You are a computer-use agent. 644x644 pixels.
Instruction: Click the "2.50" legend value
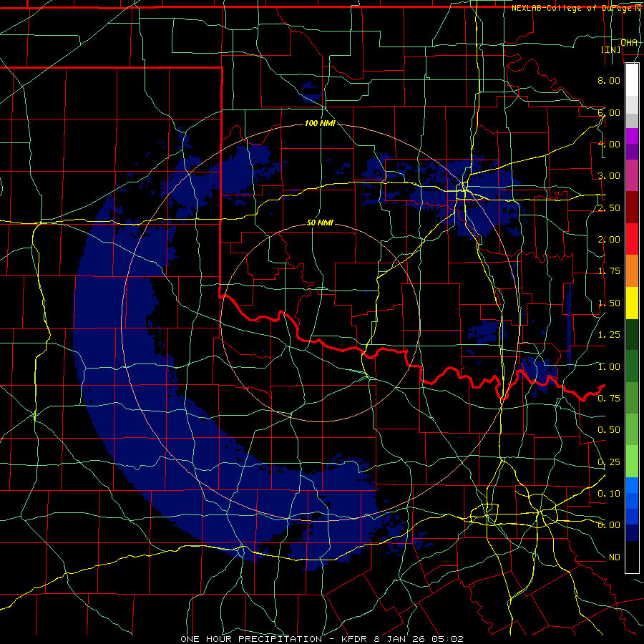pyautogui.click(x=609, y=208)
